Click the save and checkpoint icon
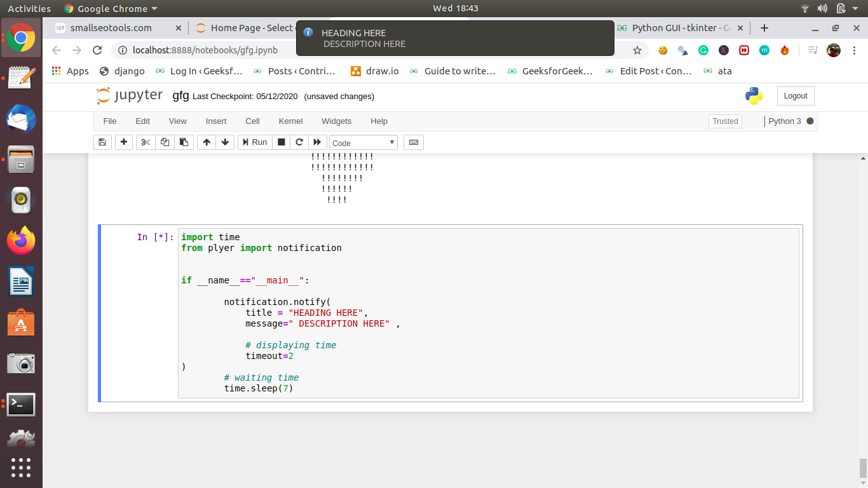 [x=102, y=142]
